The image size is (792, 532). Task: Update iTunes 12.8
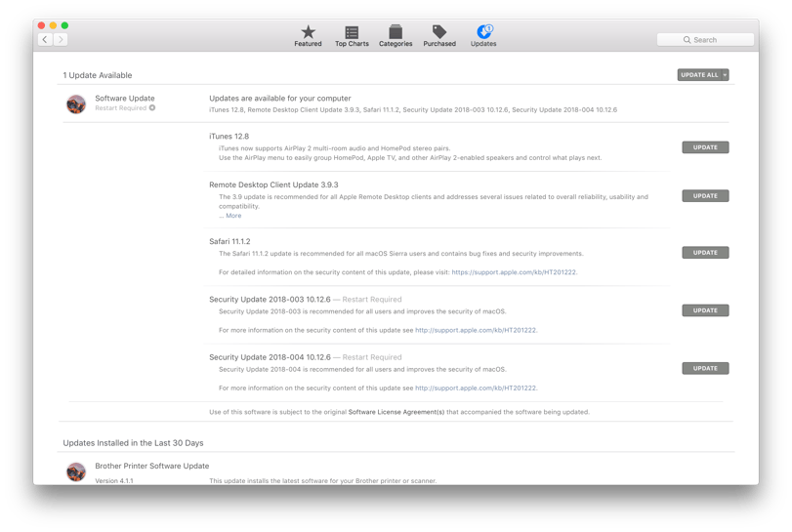(x=705, y=147)
